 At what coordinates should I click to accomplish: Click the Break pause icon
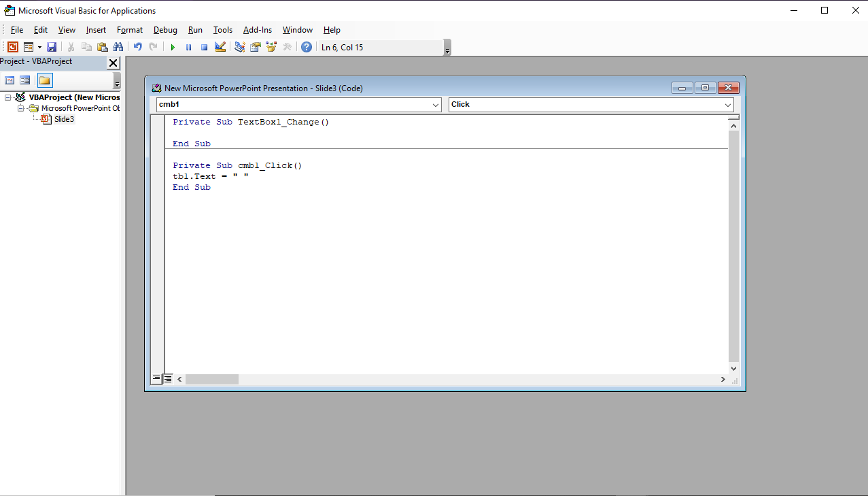click(x=188, y=47)
